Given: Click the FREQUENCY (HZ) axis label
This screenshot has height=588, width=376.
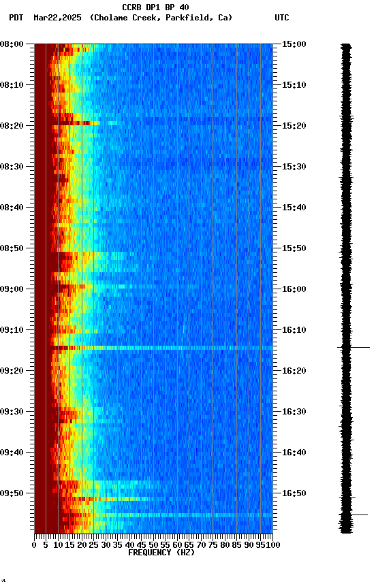Looking at the screenshot, I should tap(161, 553).
